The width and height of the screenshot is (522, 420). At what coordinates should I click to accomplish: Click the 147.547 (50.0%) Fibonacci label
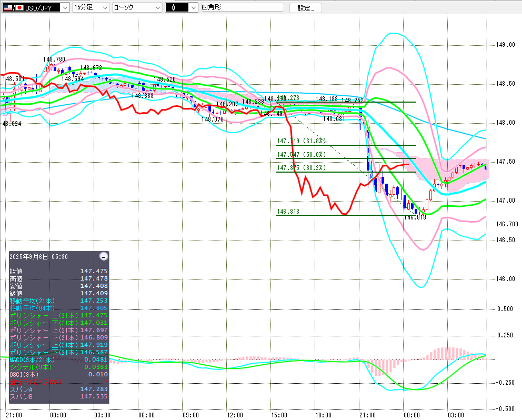pos(302,155)
